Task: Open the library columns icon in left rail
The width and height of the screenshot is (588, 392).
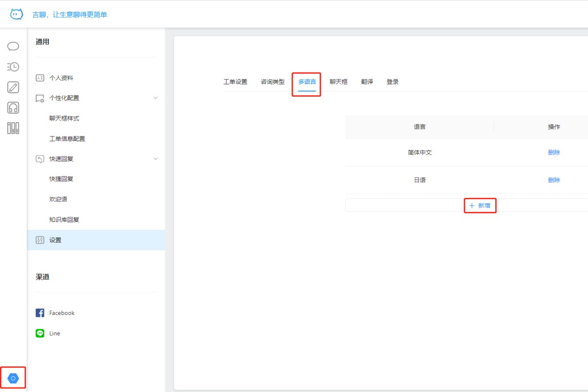Action: coord(13,129)
